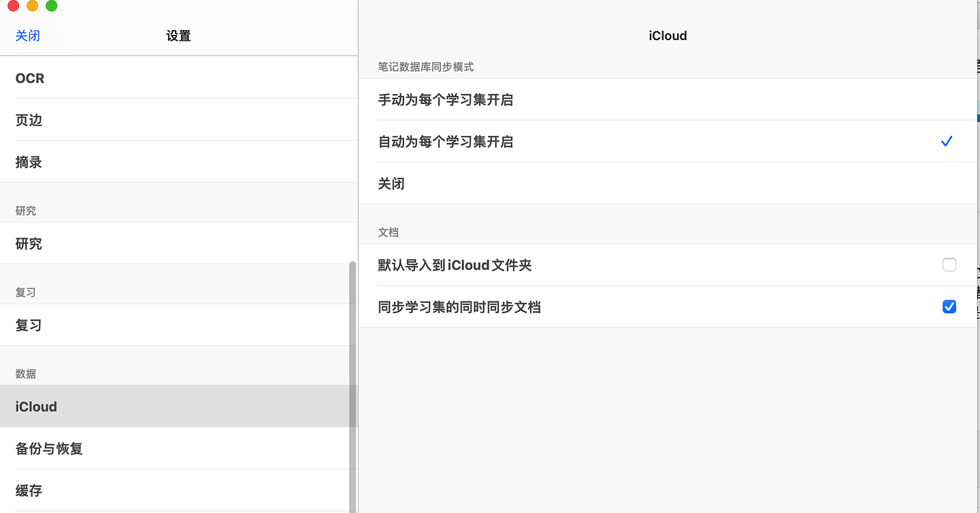Click the blue 关闭 link in settings header
This screenshot has width=980, height=513.
coord(28,36)
